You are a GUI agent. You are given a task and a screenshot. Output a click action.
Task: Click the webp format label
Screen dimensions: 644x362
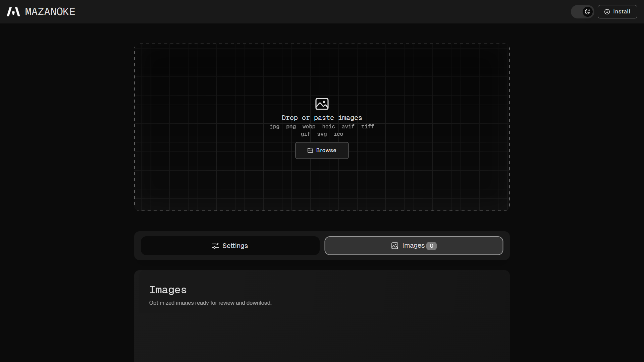coord(309,127)
